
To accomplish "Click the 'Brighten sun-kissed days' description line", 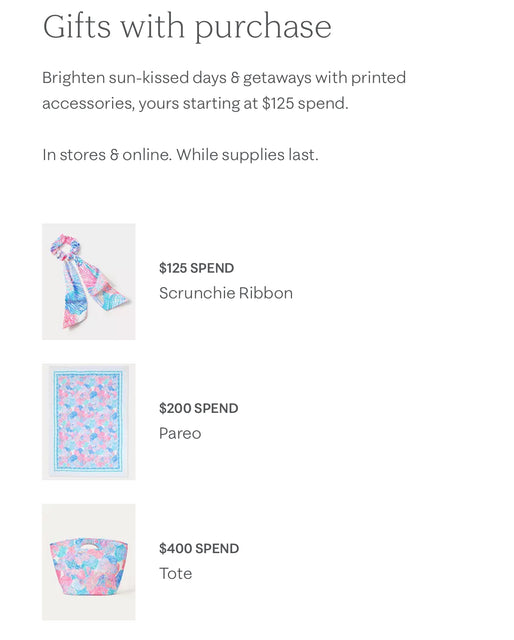I will (224, 78).
